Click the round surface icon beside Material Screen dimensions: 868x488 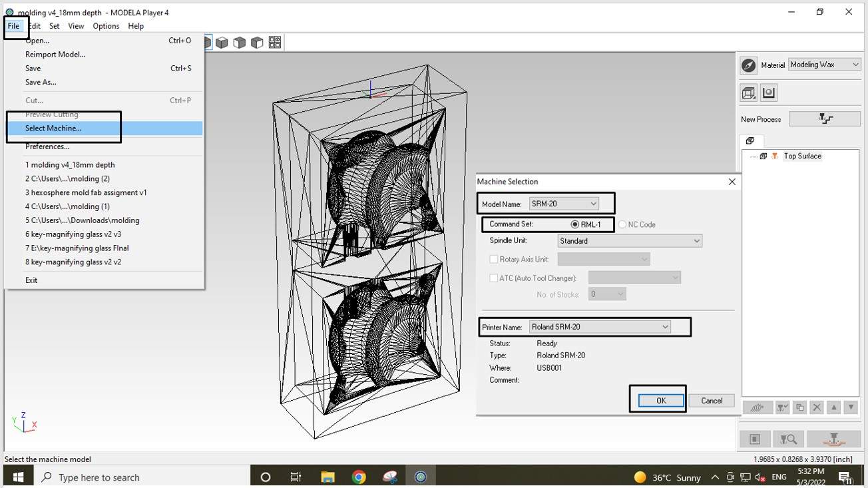click(x=749, y=65)
